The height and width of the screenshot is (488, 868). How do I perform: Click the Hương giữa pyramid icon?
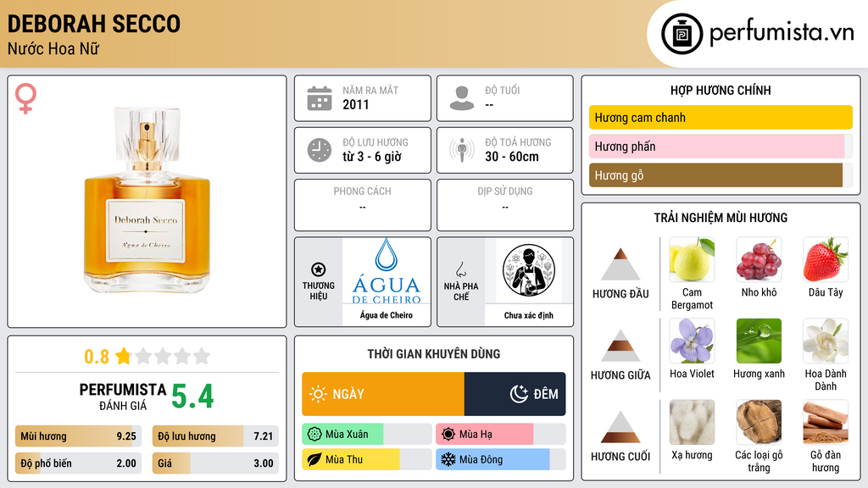[x=620, y=346]
